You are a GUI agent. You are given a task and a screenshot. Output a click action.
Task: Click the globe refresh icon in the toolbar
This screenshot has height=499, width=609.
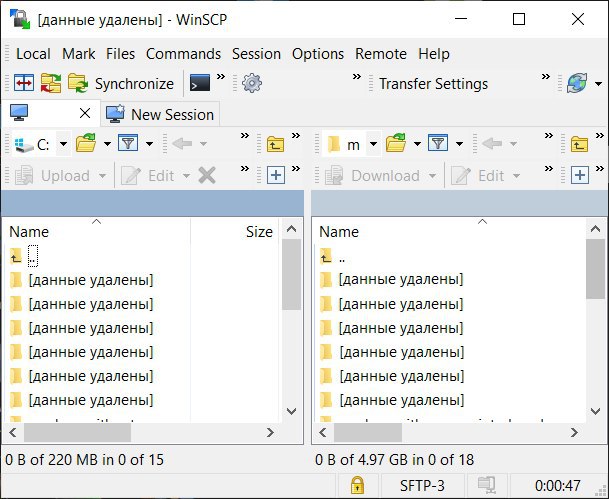tap(577, 83)
